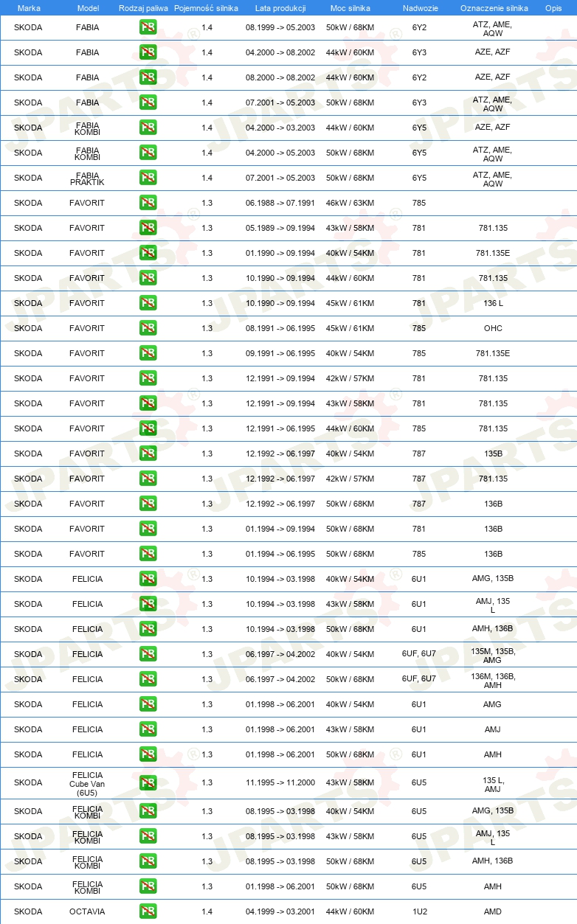Click fuel icon in Felicia 135M, 135B, AMG row
Image resolution: width=577 pixels, height=924 pixels.
pyautogui.click(x=148, y=654)
